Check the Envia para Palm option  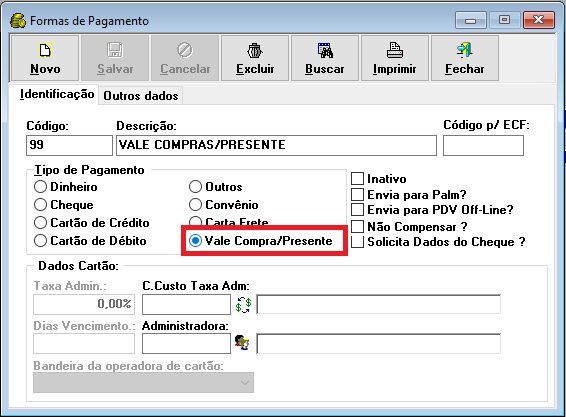[357, 194]
